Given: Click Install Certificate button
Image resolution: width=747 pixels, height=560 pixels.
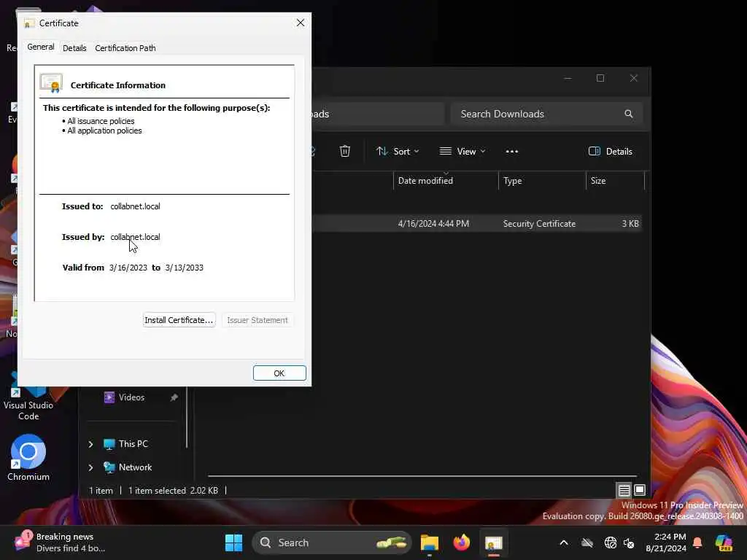Looking at the screenshot, I should tap(179, 320).
